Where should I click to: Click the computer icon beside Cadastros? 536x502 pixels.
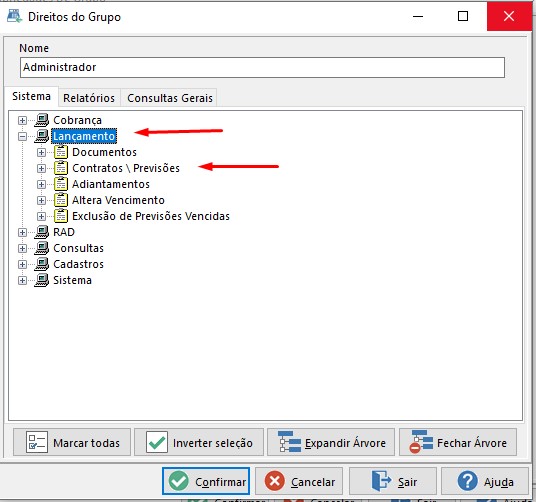(x=42, y=264)
